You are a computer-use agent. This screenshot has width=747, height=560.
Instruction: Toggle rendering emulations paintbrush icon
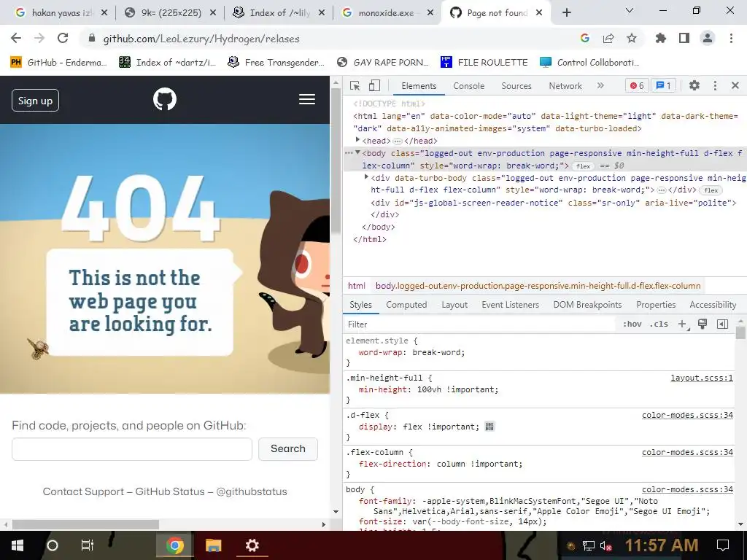703,324
